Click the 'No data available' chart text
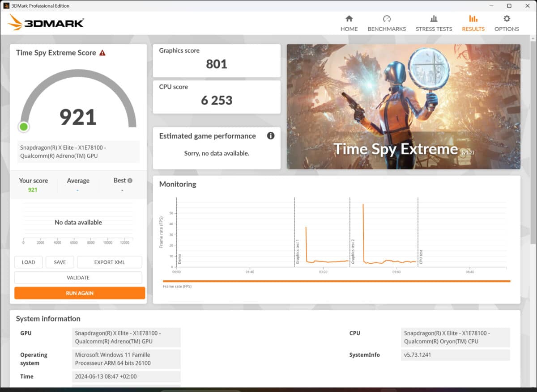Viewport: 537px width, 392px height. pyautogui.click(x=78, y=222)
